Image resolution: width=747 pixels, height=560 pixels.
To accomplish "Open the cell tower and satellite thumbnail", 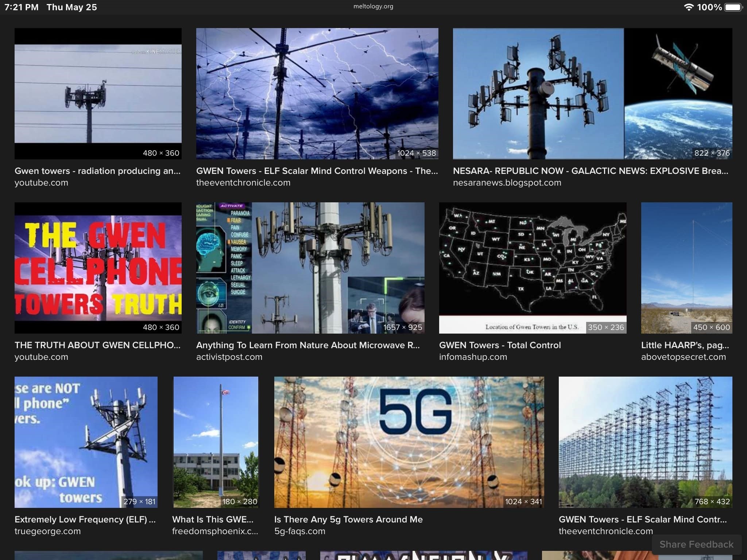I will pyautogui.click(x=592, y=93).
